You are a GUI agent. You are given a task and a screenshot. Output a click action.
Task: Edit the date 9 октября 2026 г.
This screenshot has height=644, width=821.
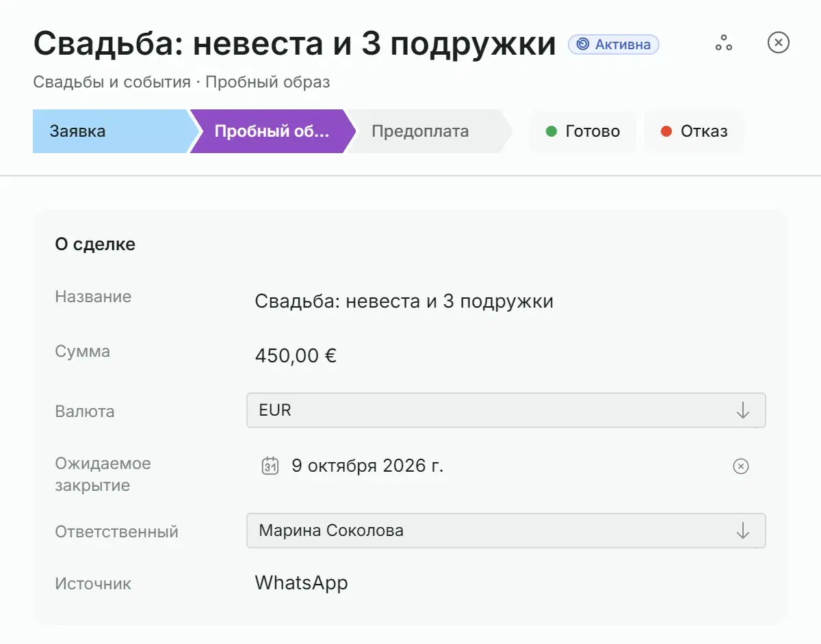coord(367,466)
